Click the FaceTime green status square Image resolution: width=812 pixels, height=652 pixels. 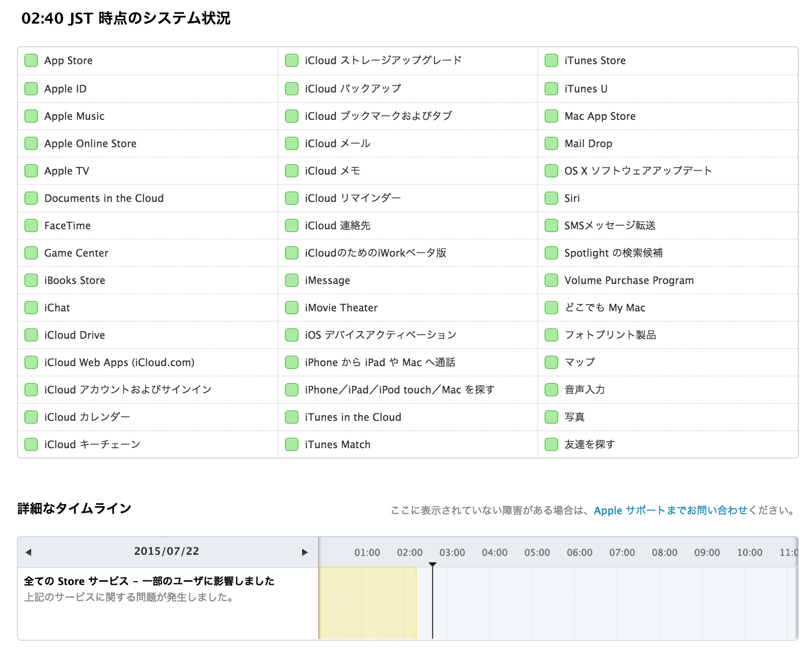coord(31,226)
